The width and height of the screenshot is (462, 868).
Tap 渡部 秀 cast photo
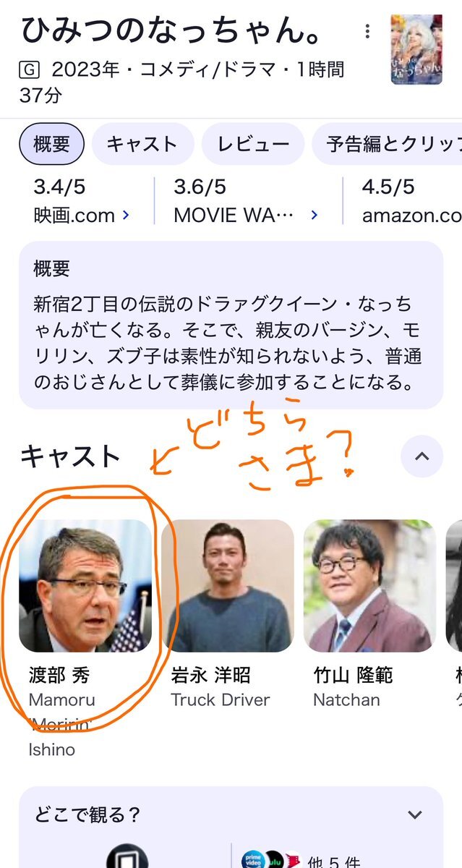pyautogui.click(x=85, y=586)
